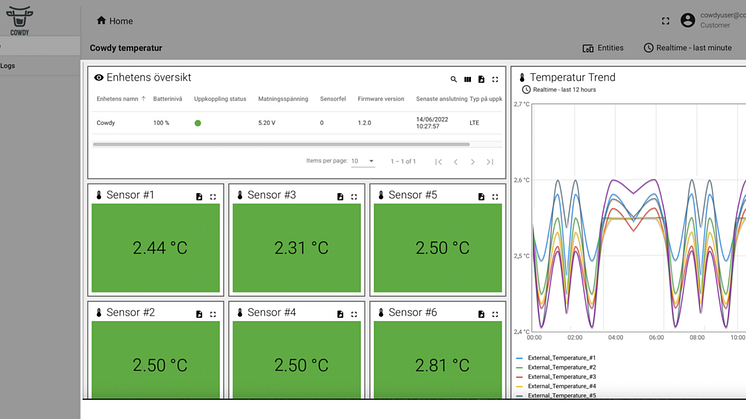
Task: Sort by Senaste anslutning column header
Action: [x=442, y=99]
